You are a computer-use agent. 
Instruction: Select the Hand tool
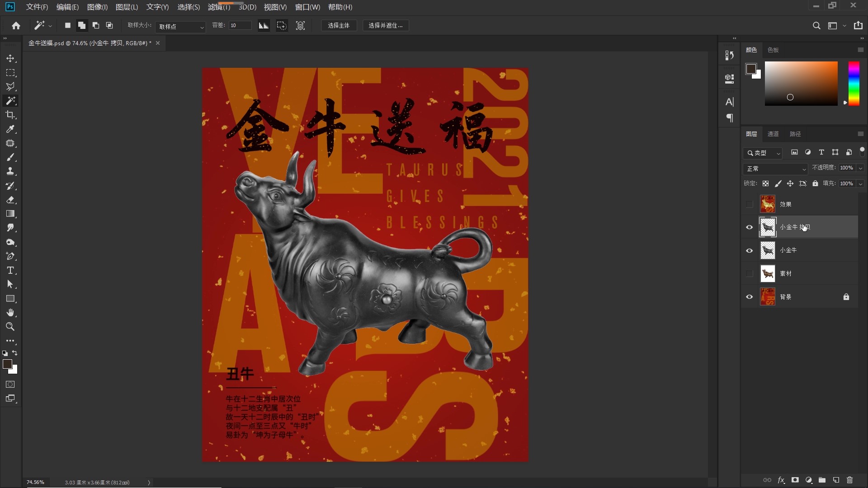tap(10, 313)
